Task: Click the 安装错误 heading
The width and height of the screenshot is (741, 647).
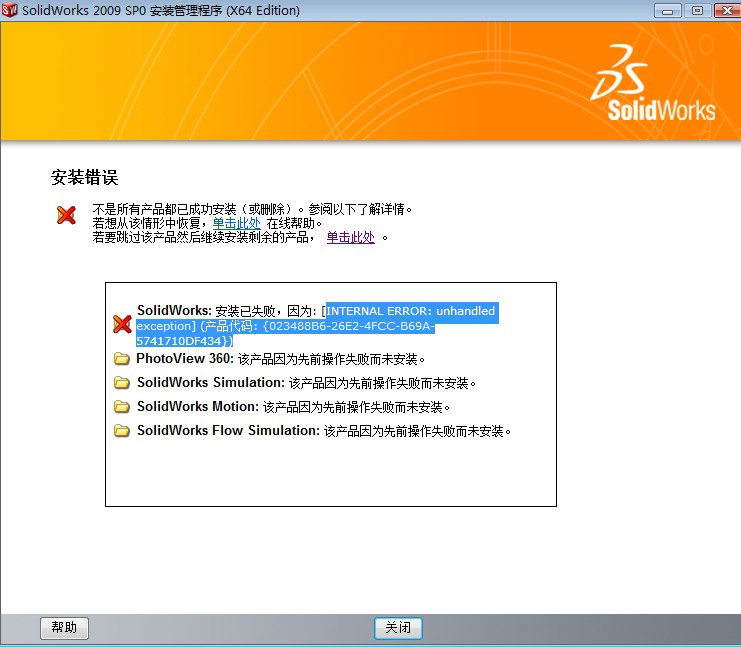Action: [84, 178]
